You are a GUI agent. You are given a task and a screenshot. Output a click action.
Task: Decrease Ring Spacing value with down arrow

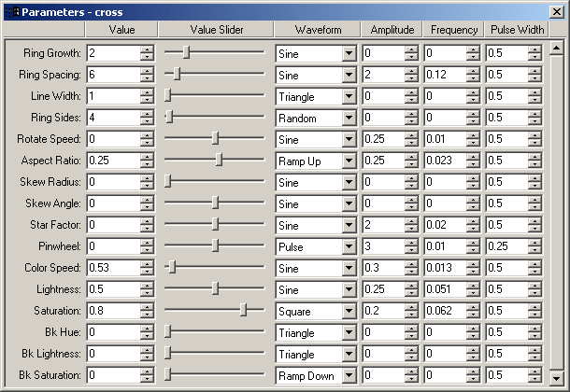pos(147,78)
